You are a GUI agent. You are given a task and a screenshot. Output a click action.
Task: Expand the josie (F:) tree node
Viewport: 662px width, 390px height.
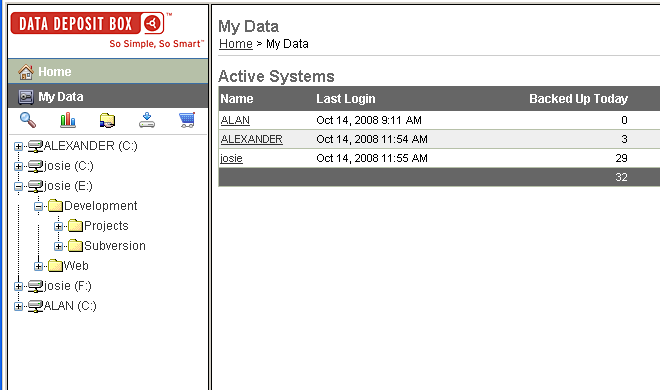point(18,287)
